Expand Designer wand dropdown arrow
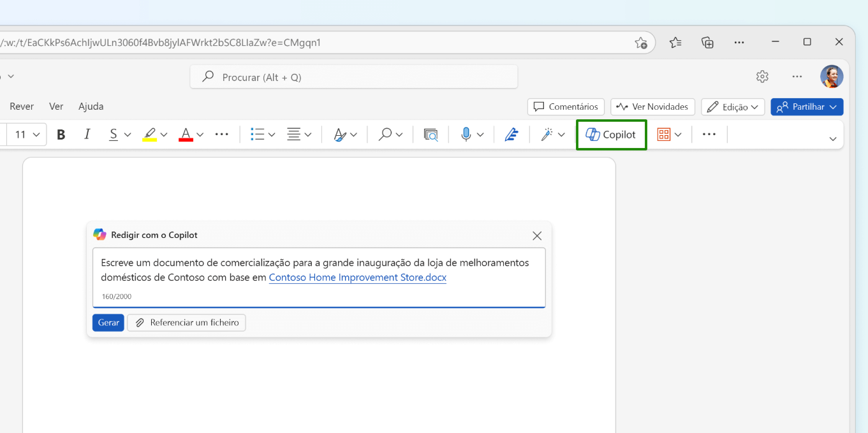The height and width of the screenshot is (433, 868). click(561, 135)
